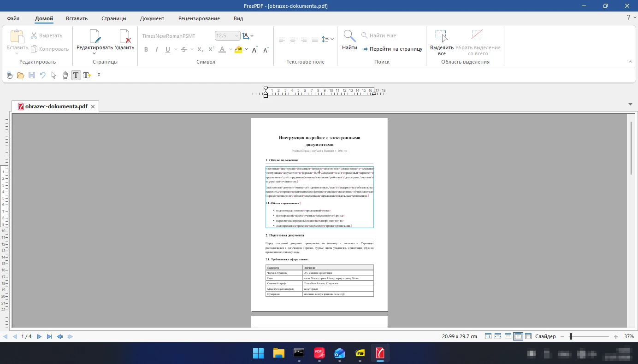Open File Explorer from the taskbar
Screen dimensions: 638x364
click(x=279, y=353)
